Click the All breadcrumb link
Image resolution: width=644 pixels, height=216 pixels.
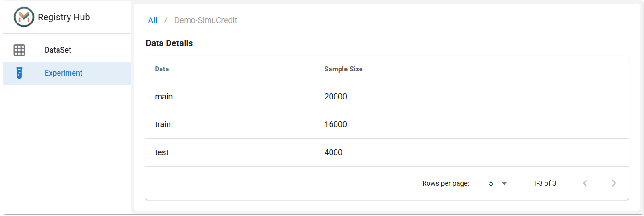click(152, 20)
